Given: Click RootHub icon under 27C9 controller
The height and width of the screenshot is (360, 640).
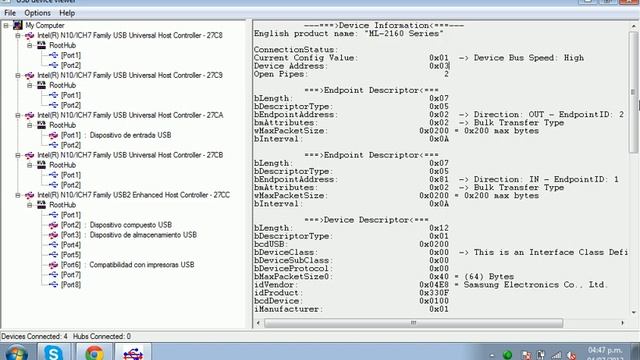Looking at the screenshot, I should (41, 85).
